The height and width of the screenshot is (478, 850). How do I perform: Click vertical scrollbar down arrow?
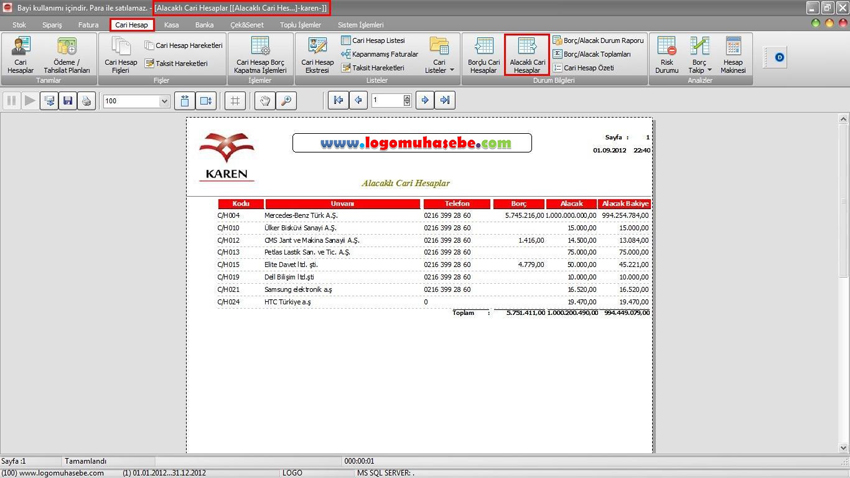tap(843, 448)
